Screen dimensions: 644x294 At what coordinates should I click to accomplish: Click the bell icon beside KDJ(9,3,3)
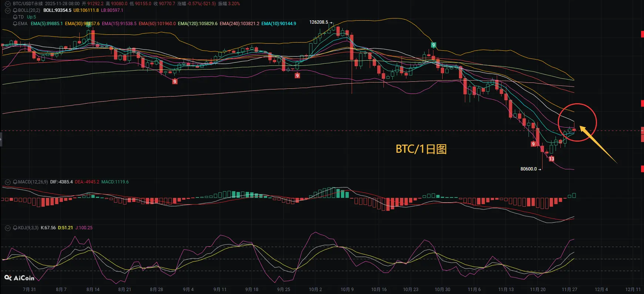coord(15,228)
